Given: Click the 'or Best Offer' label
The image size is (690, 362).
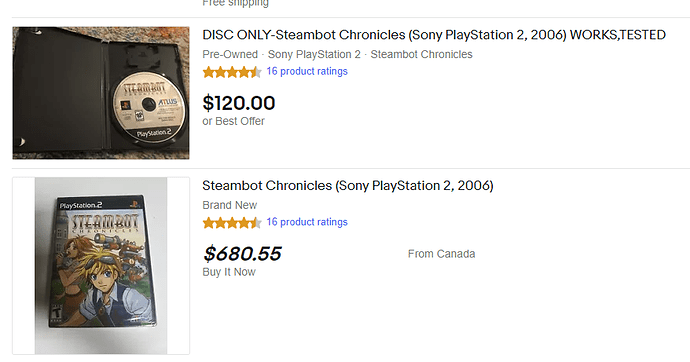Looking at the screenshot, I should [x=233, y=121].
